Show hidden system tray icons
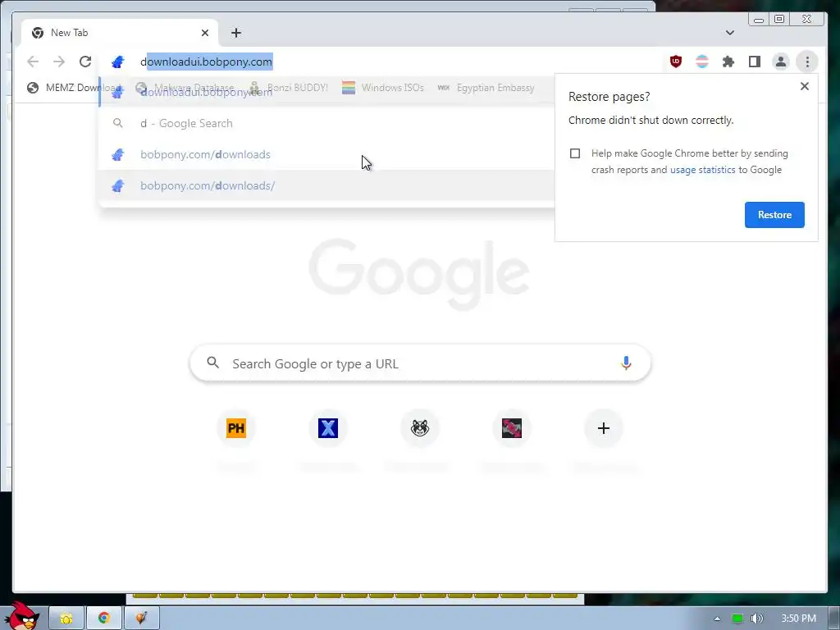840x630 pixels. (717, 619)
